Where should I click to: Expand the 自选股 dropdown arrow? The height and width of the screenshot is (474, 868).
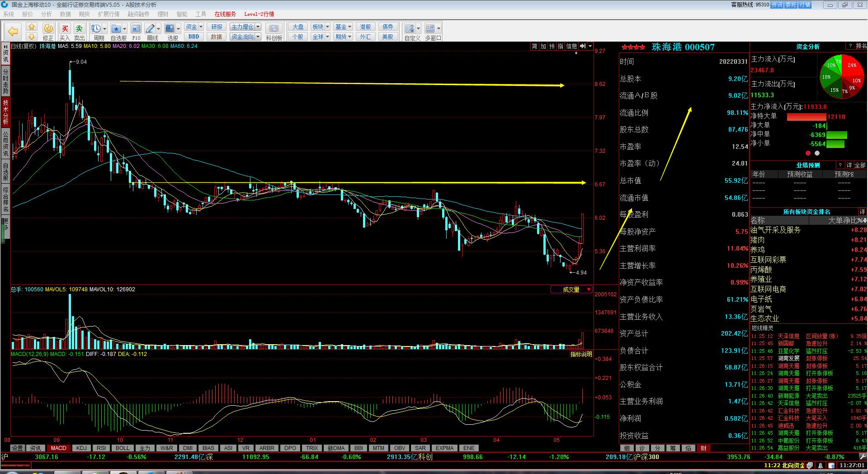pos(125,29)
